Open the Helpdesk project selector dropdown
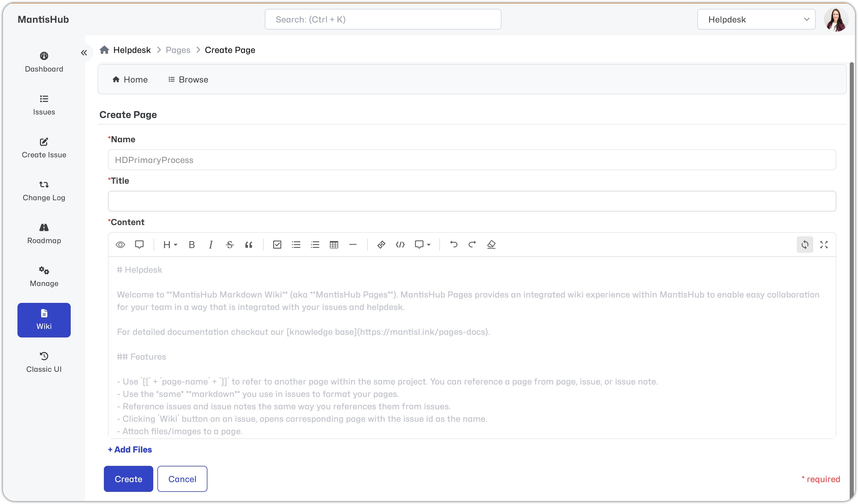Image resolution: width=858 pixels, height=504 pixels. 756,20
